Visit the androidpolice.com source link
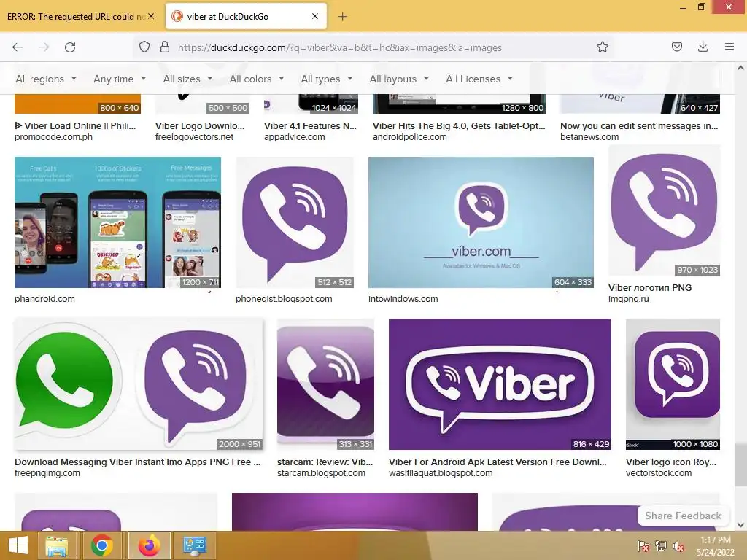The height and width of the screenshot is (560, 747). [410, 137]
